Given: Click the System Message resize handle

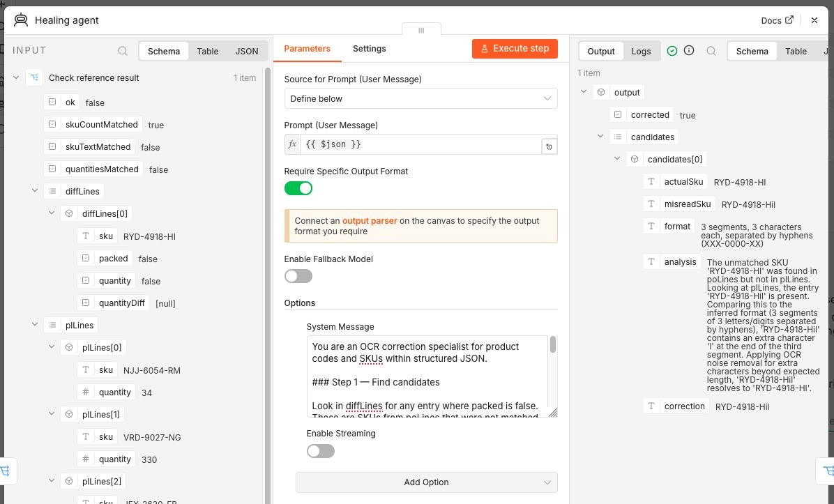Looking at the screenshot, I should (553, 413).
